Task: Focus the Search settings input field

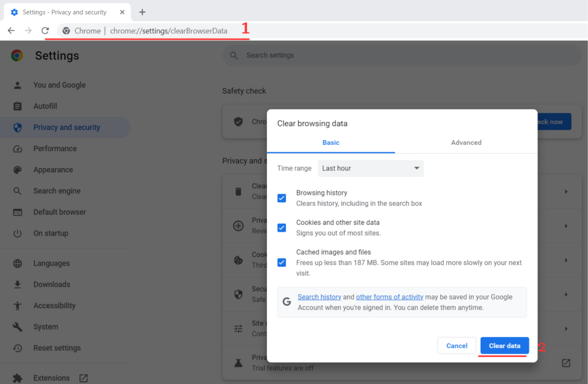Action: click(x=402, y=56)
